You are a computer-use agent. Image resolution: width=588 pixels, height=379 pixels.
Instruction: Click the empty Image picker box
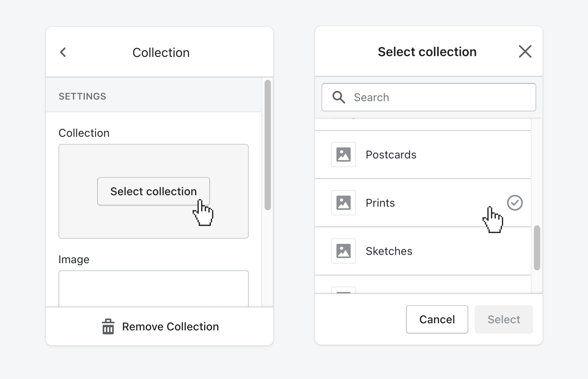coord(154,288)
